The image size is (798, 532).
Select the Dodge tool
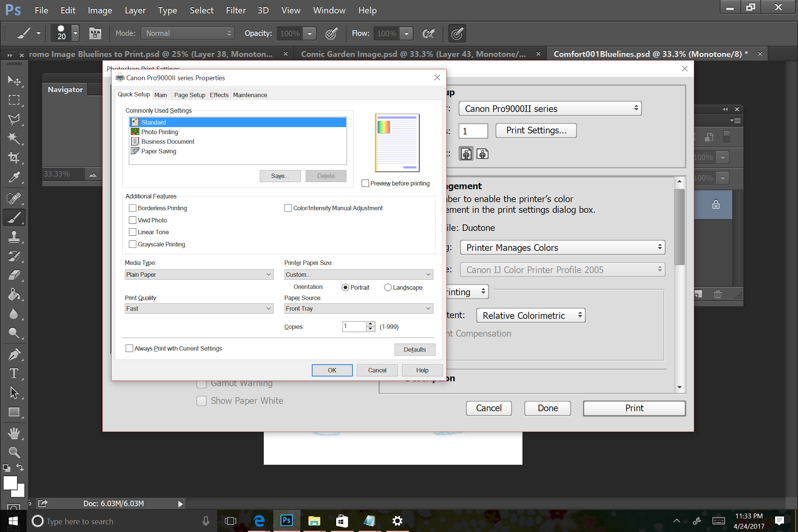pyautogui.click(x=14, y=333)
